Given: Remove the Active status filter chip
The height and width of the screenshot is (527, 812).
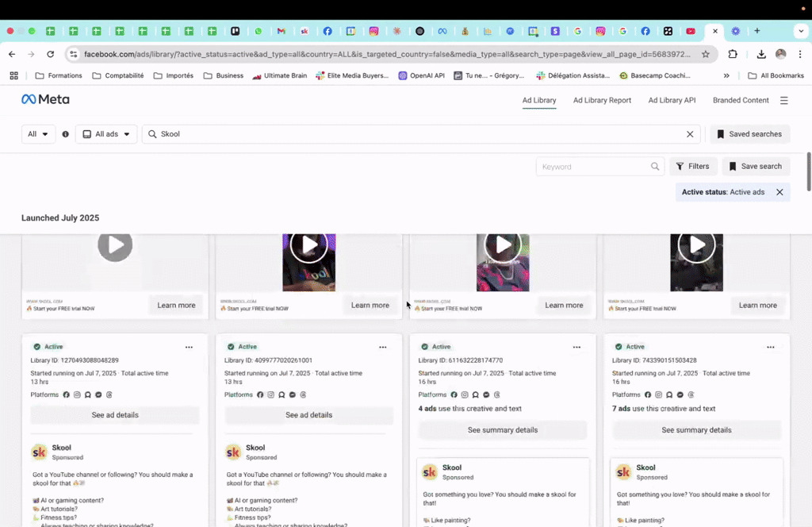Looking at the screenshot, I should click(779, 192).
